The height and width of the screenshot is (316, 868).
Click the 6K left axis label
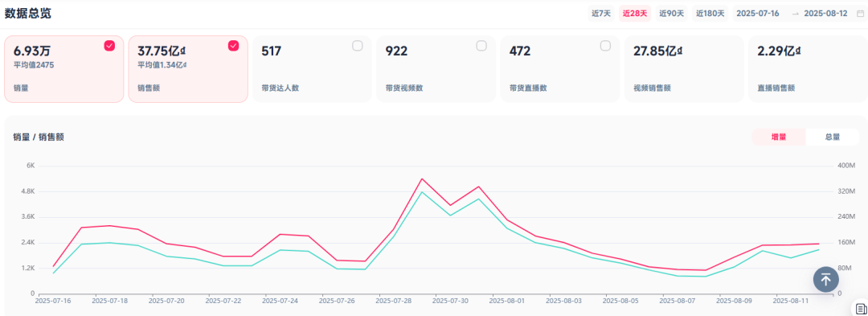(31, 166)
